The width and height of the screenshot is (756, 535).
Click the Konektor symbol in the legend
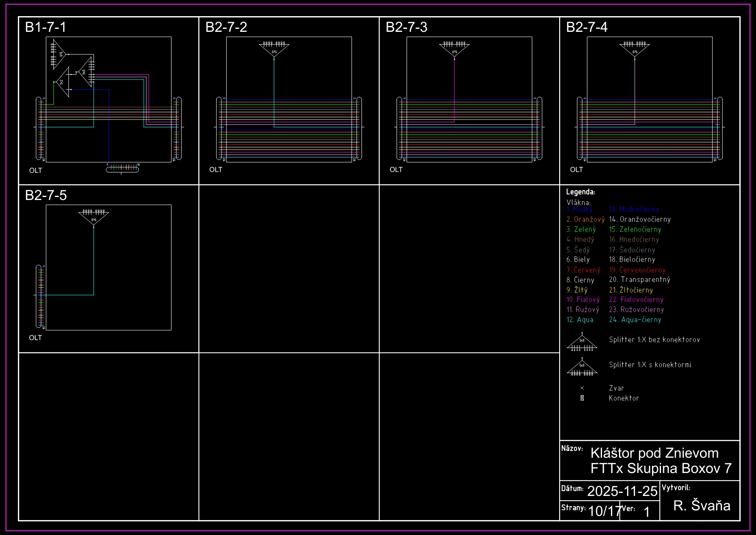point(582,398)
